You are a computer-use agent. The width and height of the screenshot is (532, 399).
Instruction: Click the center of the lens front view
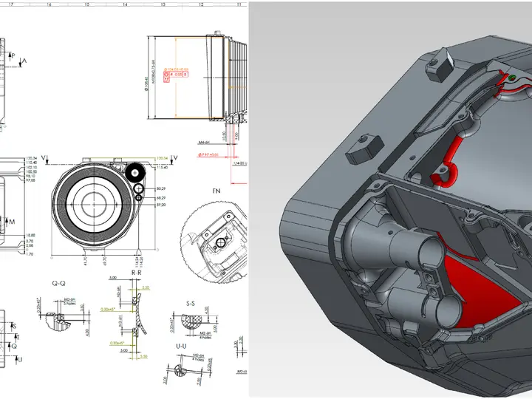[x=94, y=205]
